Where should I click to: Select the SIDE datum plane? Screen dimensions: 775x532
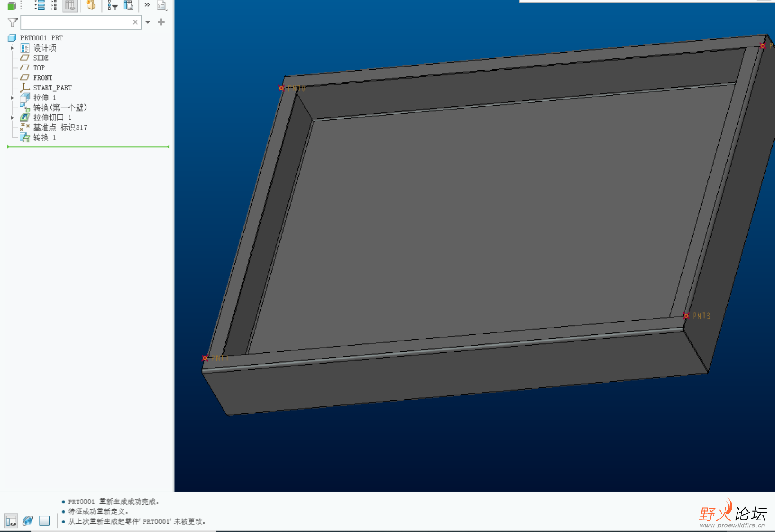[41, 58]
